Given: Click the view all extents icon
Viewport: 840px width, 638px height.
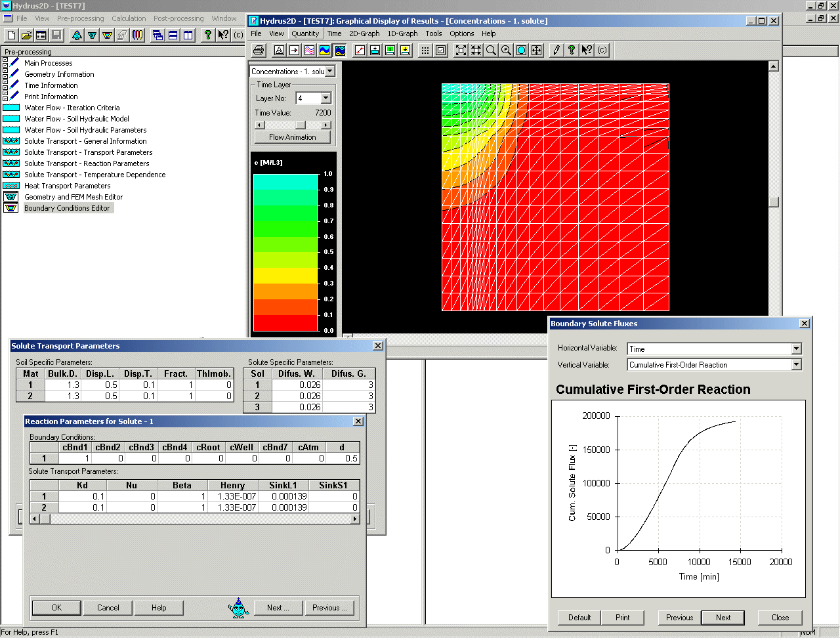Looking at the screenshot, I should click(461, 50).
